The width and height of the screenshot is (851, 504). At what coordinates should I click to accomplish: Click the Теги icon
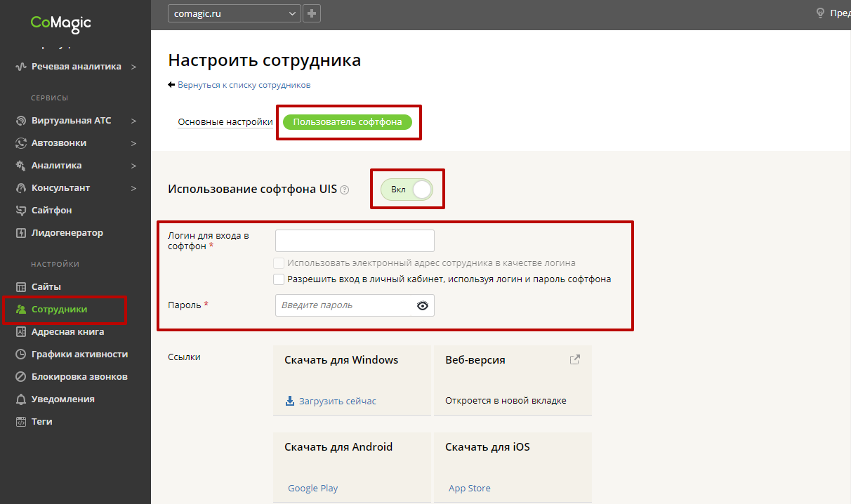[x=21, y=422]
